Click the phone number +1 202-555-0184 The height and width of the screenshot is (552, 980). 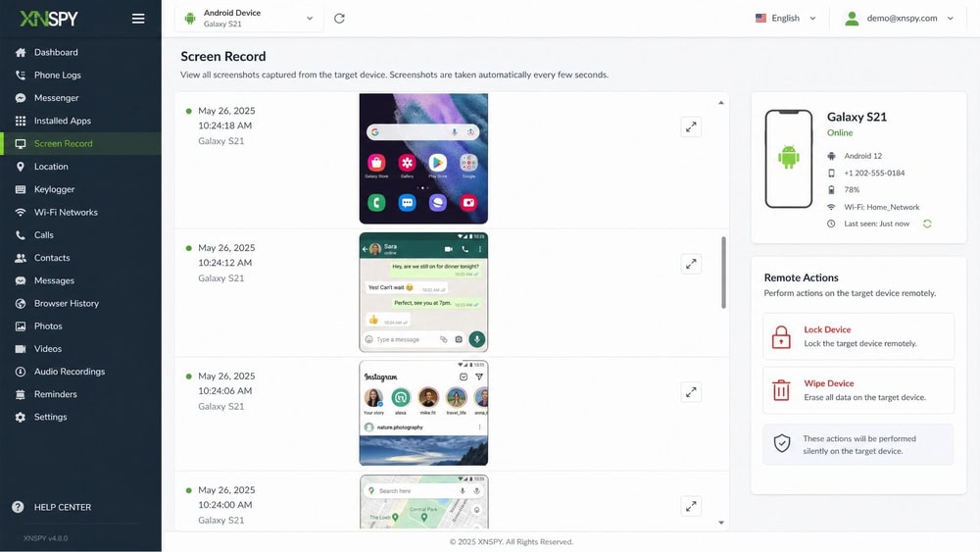874,174
